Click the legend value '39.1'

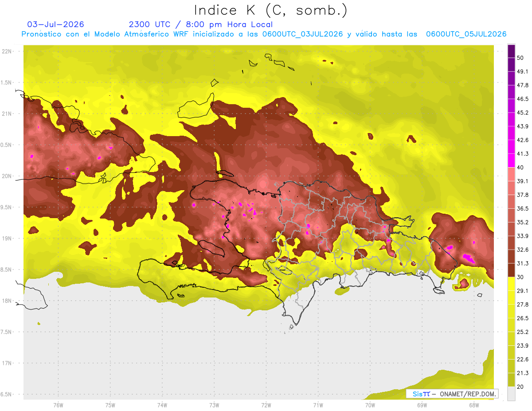[523, 181]
